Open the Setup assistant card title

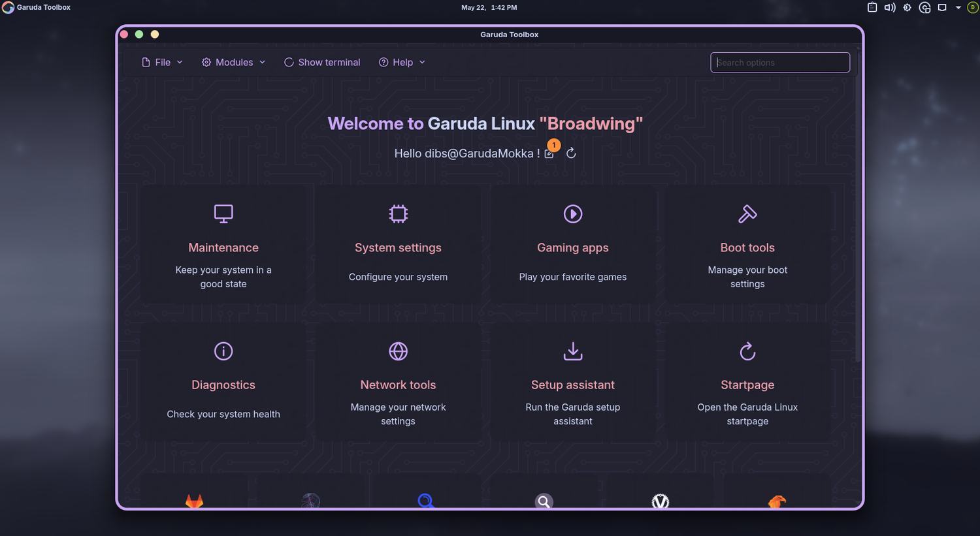coord(573,385)
